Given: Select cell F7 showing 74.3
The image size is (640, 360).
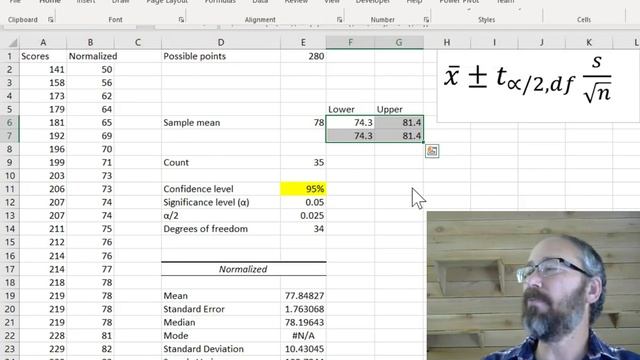Looking at the screenshot, I should pyautogui.click(x=350, y=136).
